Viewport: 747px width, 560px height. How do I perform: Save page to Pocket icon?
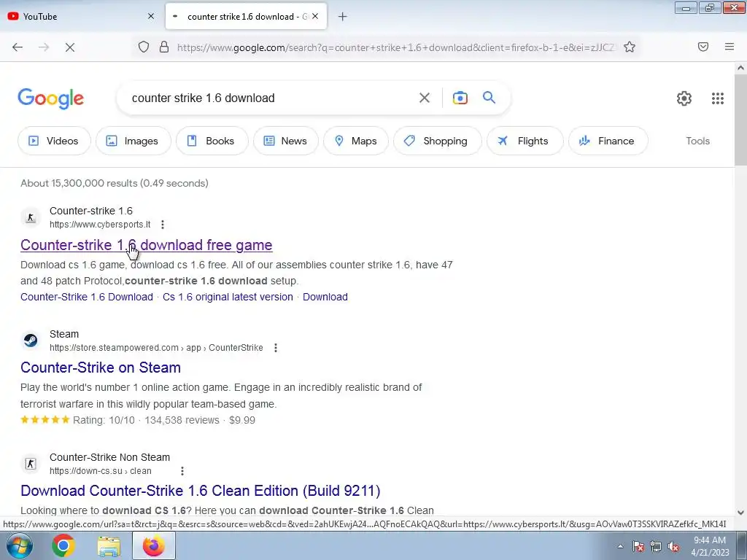pyautogui.click(x=703, y=47)
